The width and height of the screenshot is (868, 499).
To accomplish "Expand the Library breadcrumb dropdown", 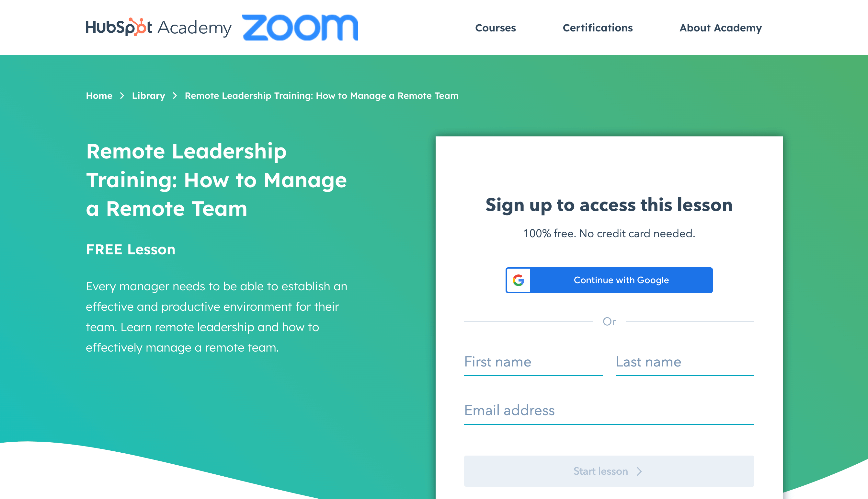I will 148,95.
